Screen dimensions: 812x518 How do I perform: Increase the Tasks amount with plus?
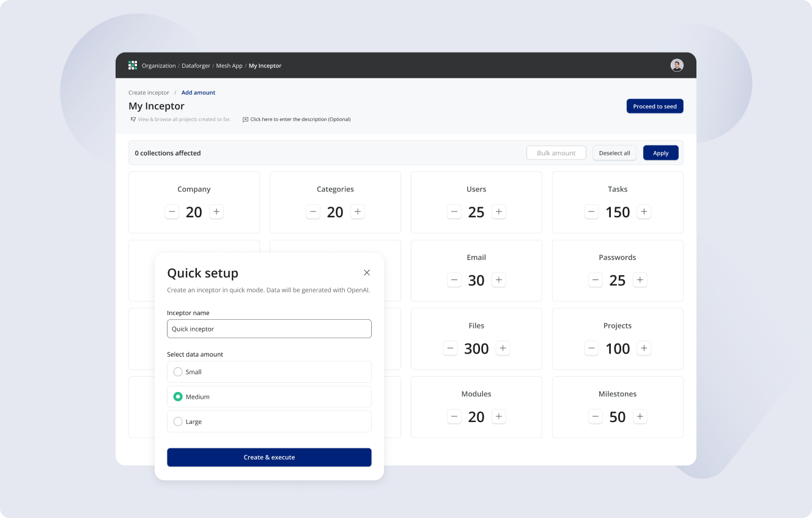pyautogui.click(x=643, y=212)
